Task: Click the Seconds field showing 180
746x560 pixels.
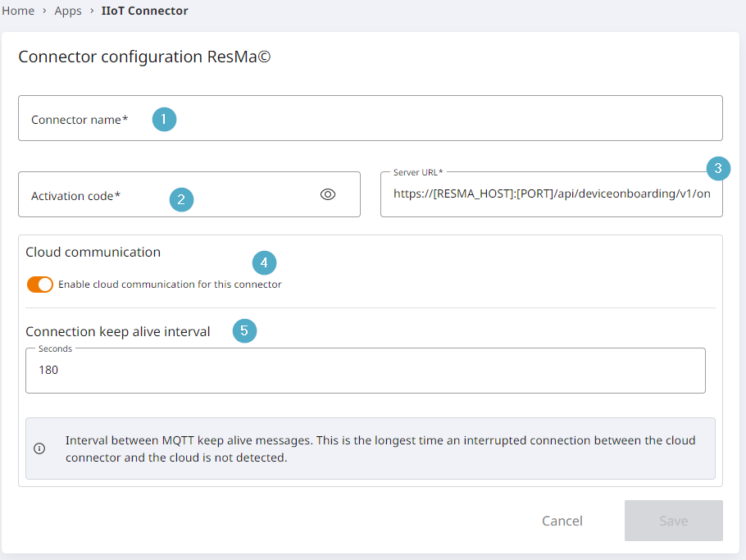Action: (x=365, y=371)
